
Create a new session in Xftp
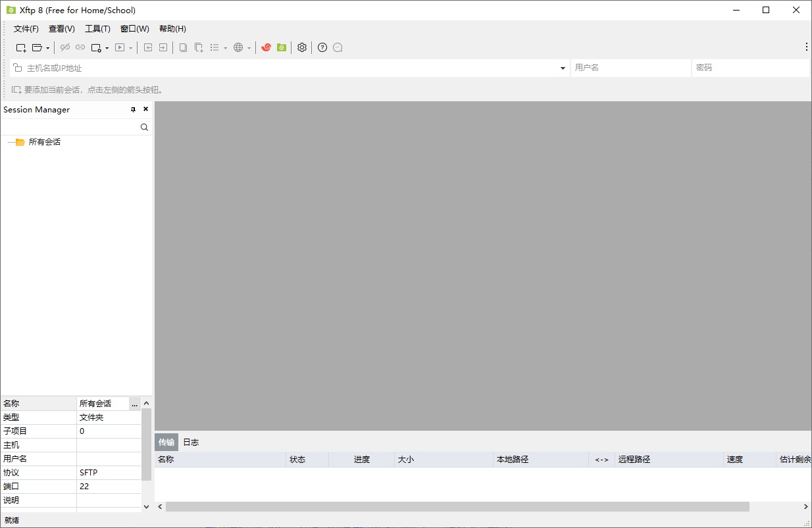click(x=20, y=47)
